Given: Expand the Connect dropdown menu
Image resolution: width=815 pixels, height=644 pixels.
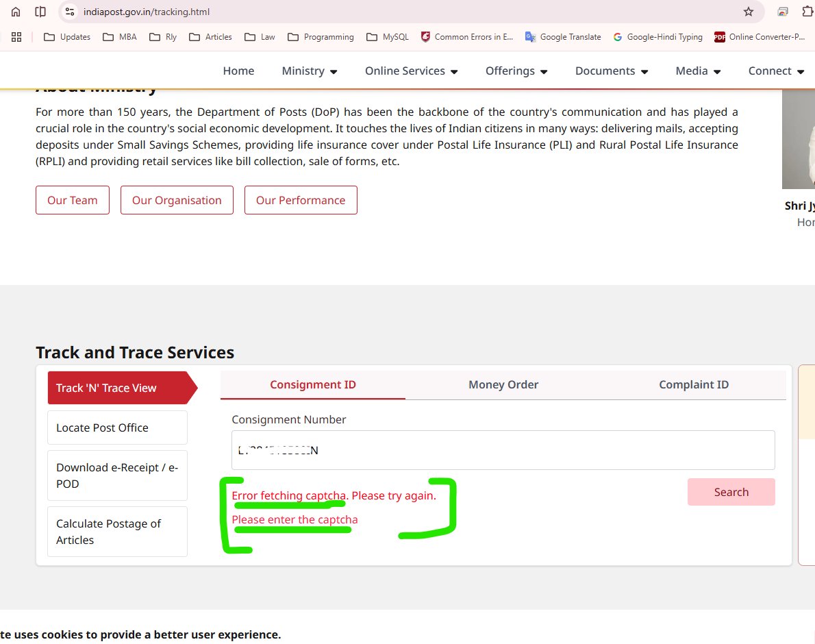Looking at the screenshot, I should click(776, 71).
